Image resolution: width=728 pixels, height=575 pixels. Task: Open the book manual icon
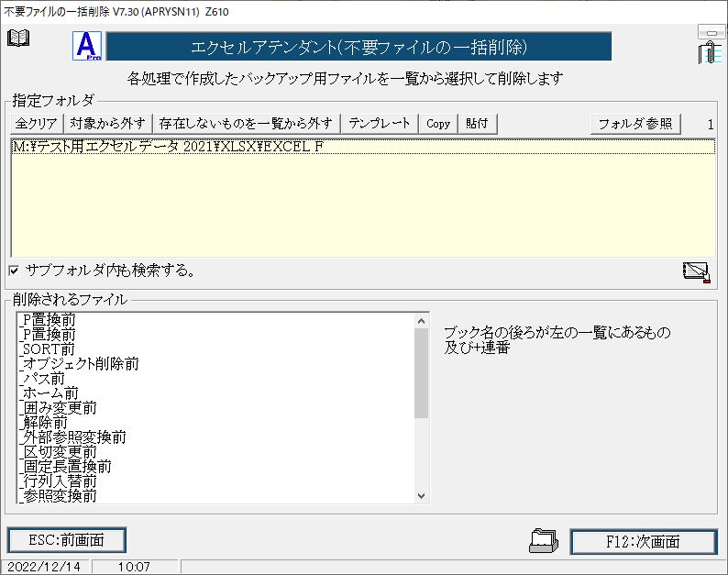pyautogui.click(x=18, y=39)
